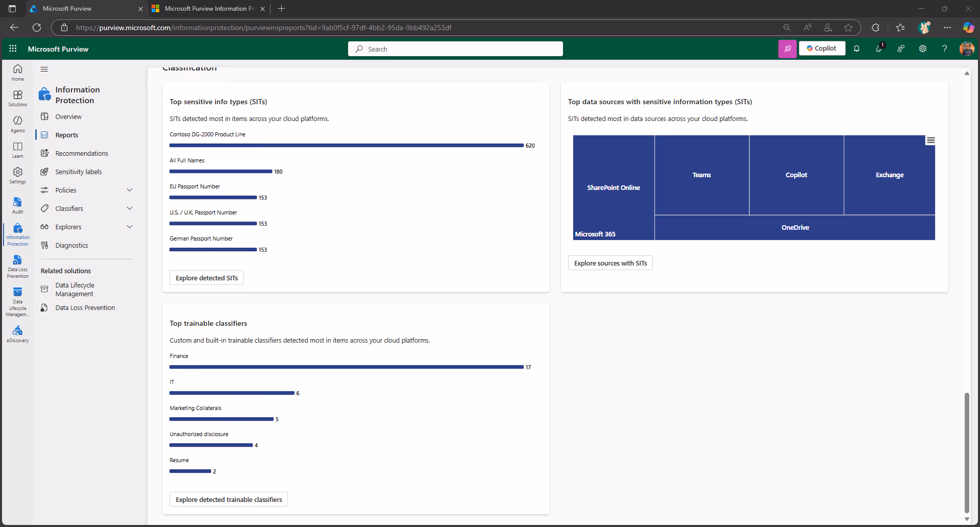Click the Purview search box

(x=455, y=49)
